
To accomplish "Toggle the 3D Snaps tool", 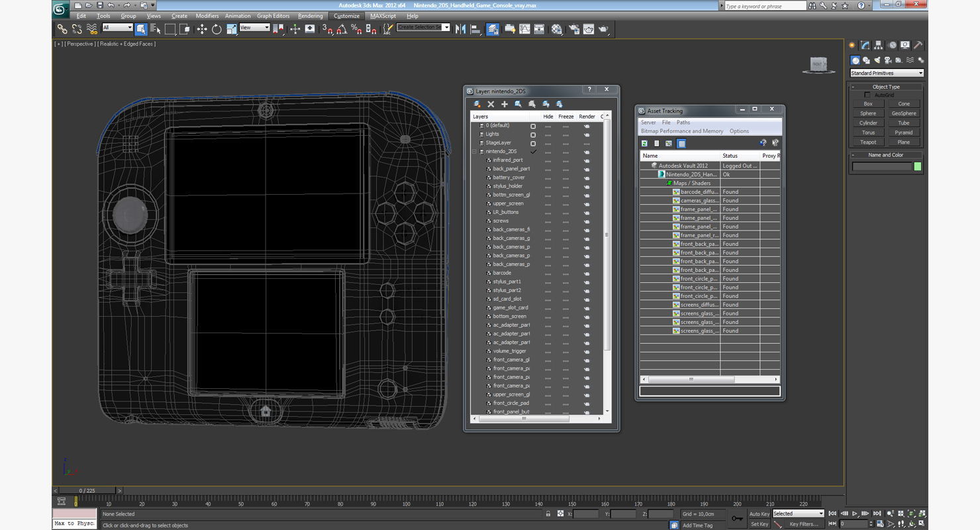I will 327,29.
